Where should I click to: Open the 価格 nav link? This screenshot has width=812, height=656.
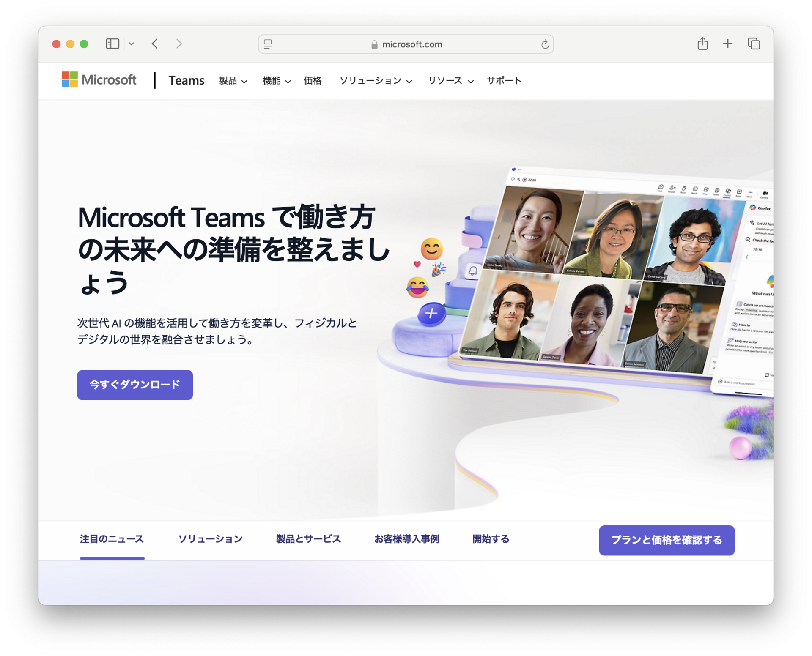[x=313, y=80]
